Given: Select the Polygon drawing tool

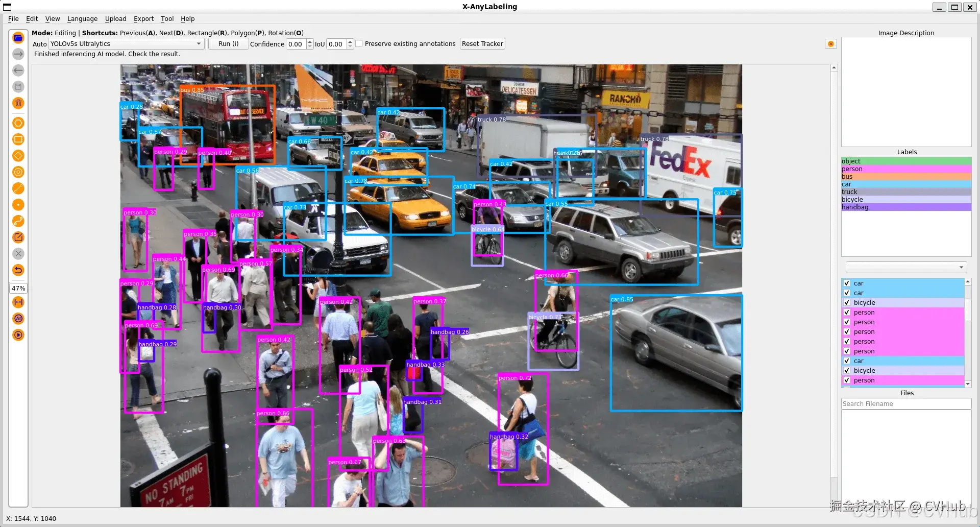Looking at the screenshot, I should tap(18, 123).
